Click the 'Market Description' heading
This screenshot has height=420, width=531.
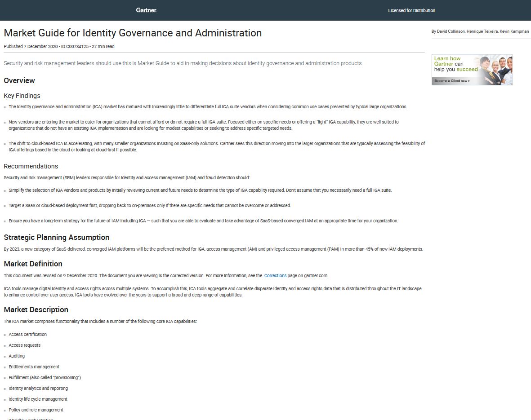click(36, 309)
